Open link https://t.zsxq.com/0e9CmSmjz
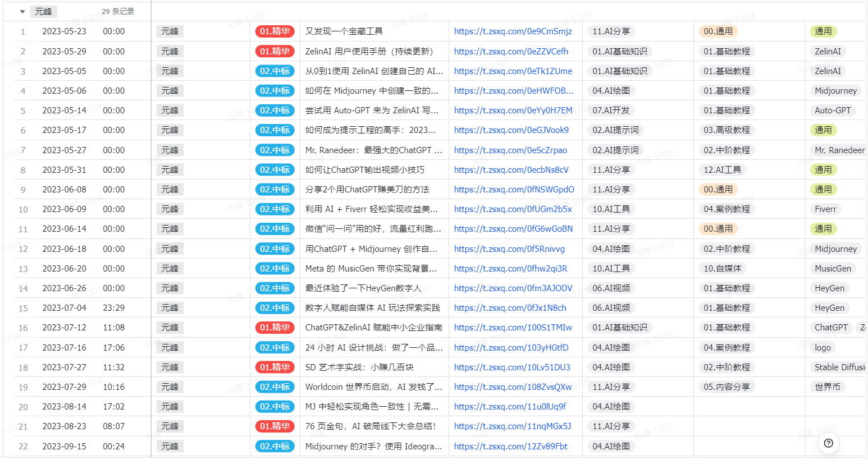This screenshot has width=868, height=460. (x=513, y=31)
